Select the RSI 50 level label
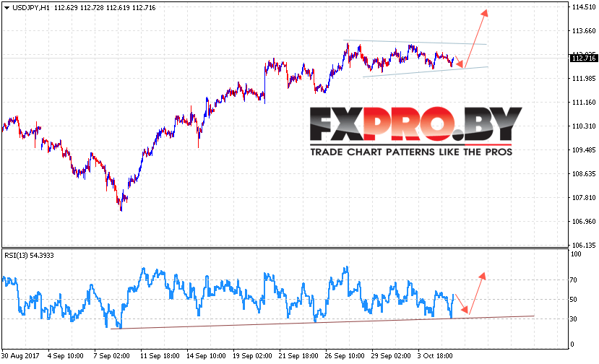 pos(574,300)
